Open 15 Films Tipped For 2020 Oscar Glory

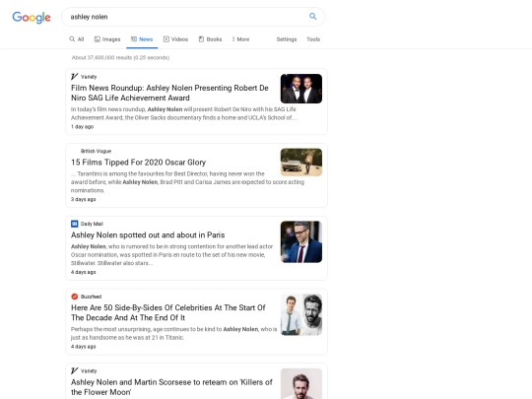point(139,163)
